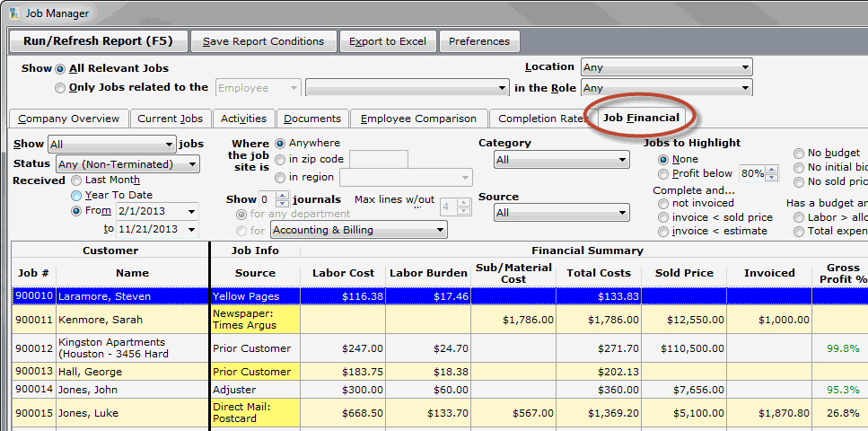868x431 pixels.
Task: Open the employee name dropdown beside Employee
Action: pos(407,88)
